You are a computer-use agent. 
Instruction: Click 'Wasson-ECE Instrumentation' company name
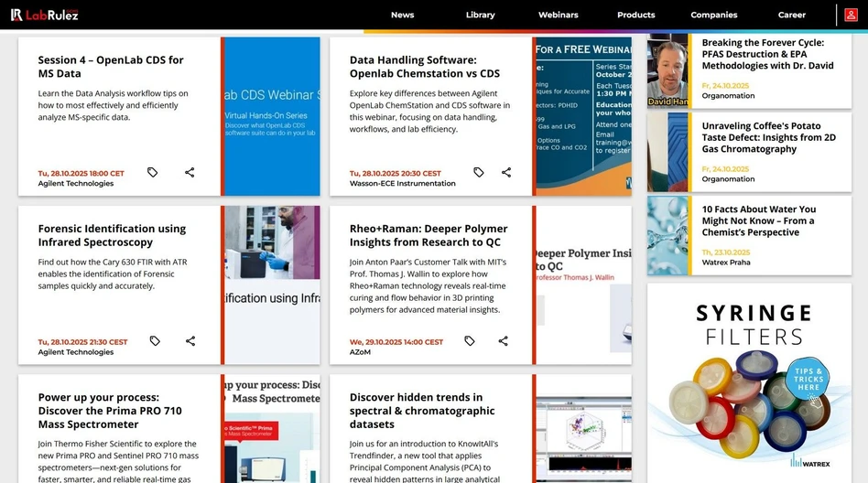403,184
